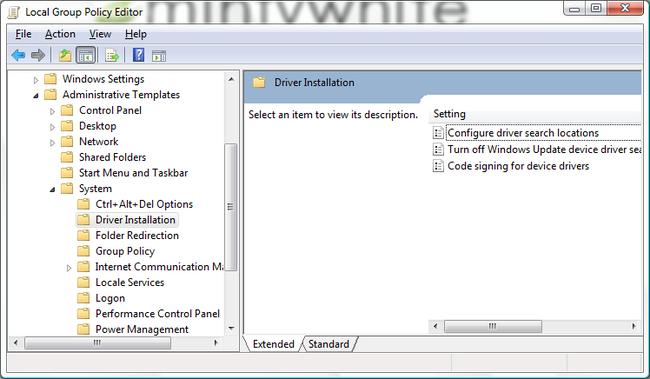
Task: Open the File menu
Action: coord(23,34)
